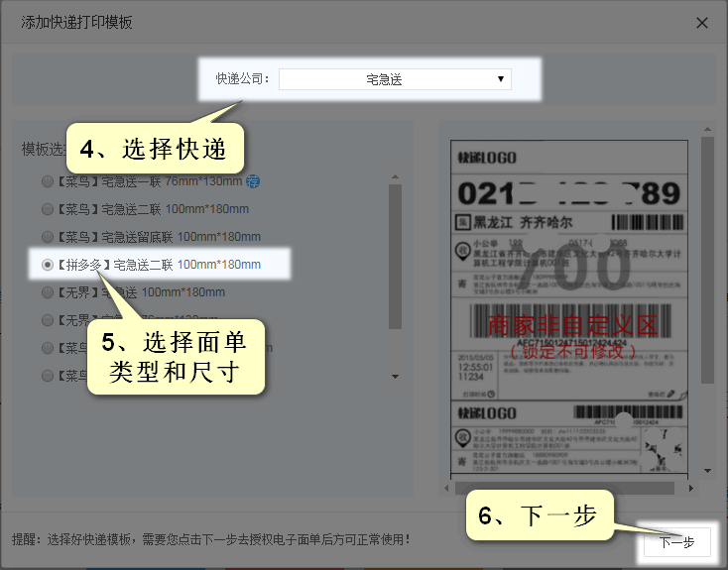The width and height of the screenshot is (728, 570).
Task: Close the 添加快递打印模板 dialog
Action: coord(702,23)
